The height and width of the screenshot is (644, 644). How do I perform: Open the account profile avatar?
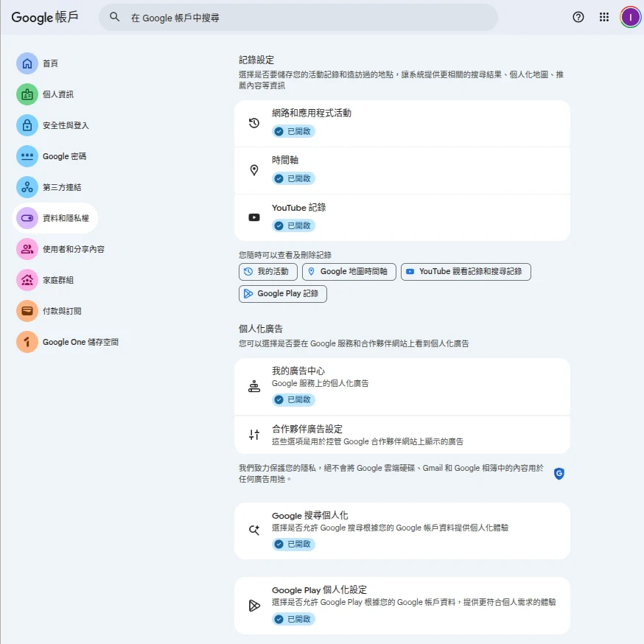click(x=630, y=17)
